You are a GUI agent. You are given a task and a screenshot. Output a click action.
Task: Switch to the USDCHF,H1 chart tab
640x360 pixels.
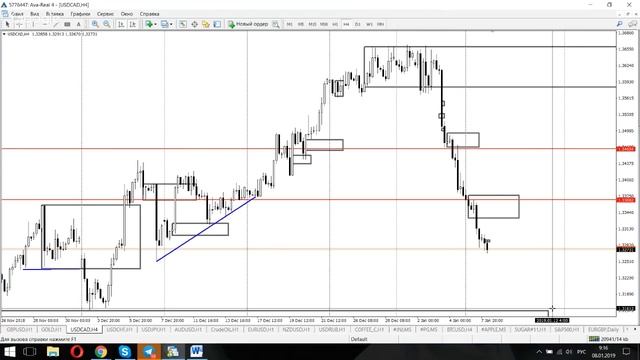120,329
